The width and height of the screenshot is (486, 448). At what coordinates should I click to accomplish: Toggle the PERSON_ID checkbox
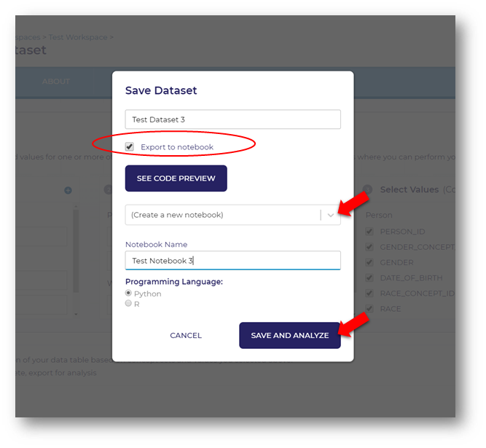(x=370, y=232)
